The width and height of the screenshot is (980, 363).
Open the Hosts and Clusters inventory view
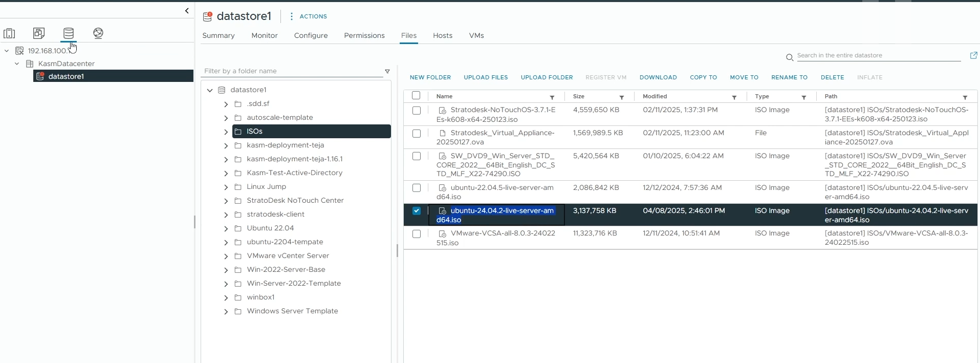(x=9, y=34)
